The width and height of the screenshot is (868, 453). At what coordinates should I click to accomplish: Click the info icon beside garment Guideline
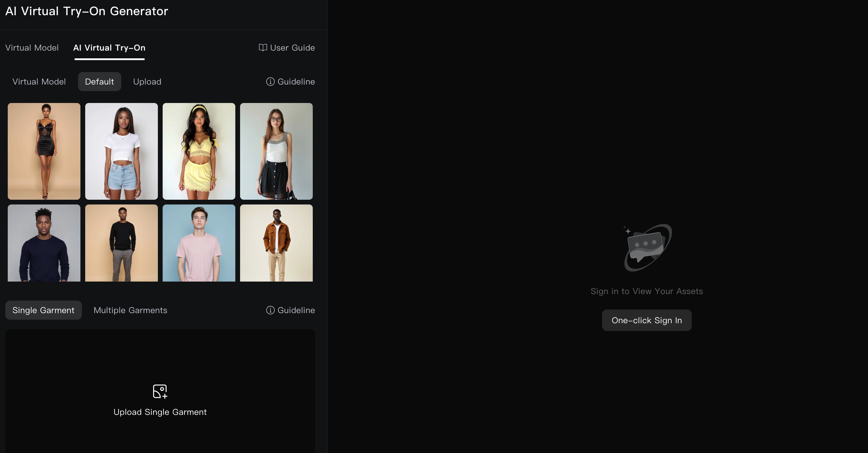click(x=270, y=310)
